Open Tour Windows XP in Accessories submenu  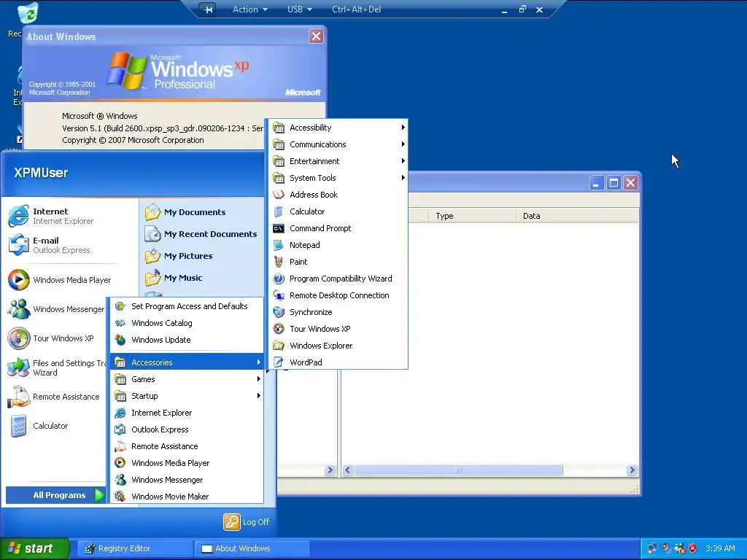pyautogui.click(x=338, y=329)
